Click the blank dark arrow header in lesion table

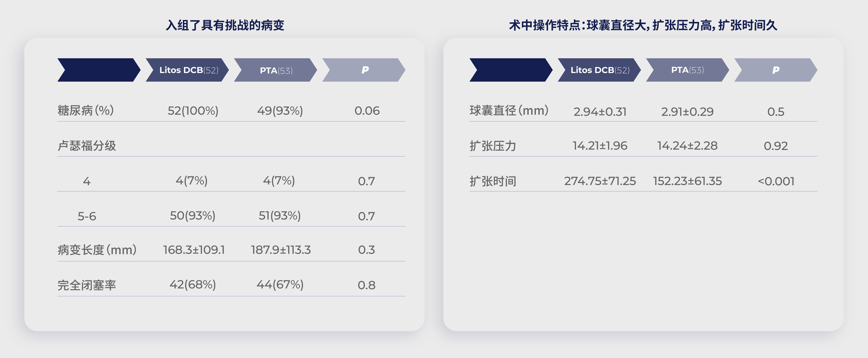coord(99,70)
